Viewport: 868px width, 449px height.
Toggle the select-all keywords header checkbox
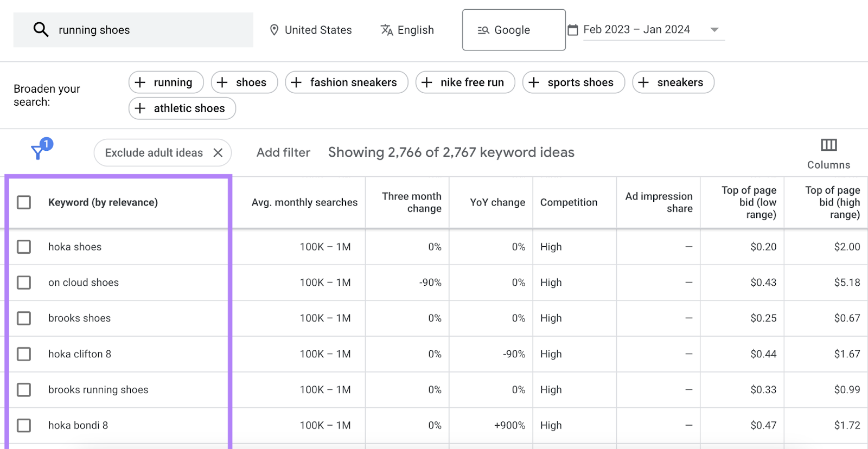(24, 202)
